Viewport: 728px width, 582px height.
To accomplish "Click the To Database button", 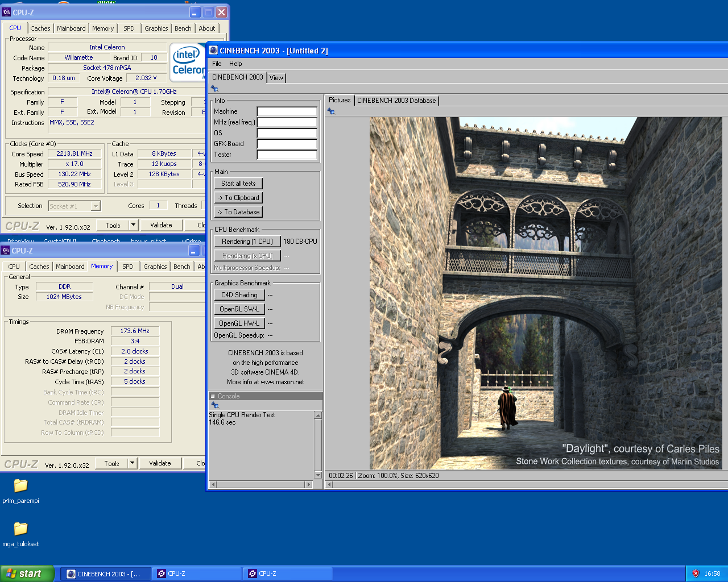I will tap(238, 212).
